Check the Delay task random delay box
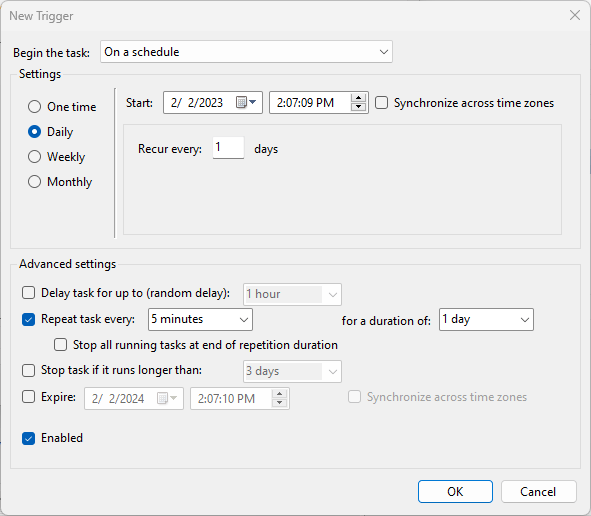591x516 pixels. click(x=29, y=292)
